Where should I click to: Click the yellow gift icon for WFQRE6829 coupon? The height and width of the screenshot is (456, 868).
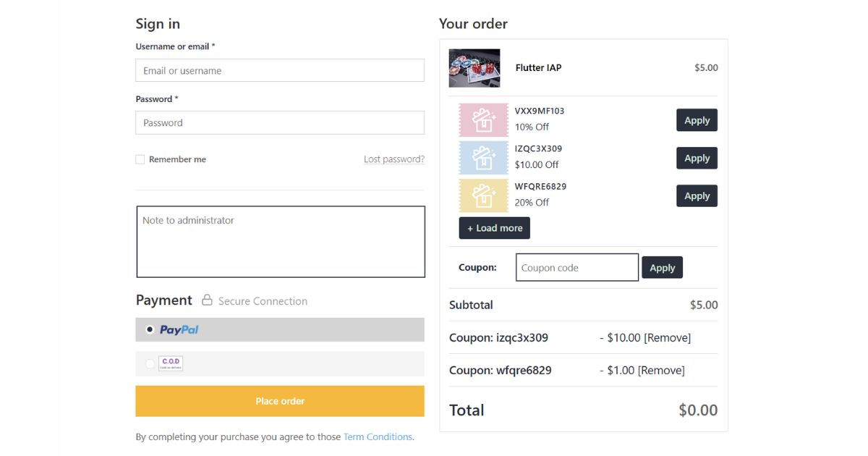[483, 195]
